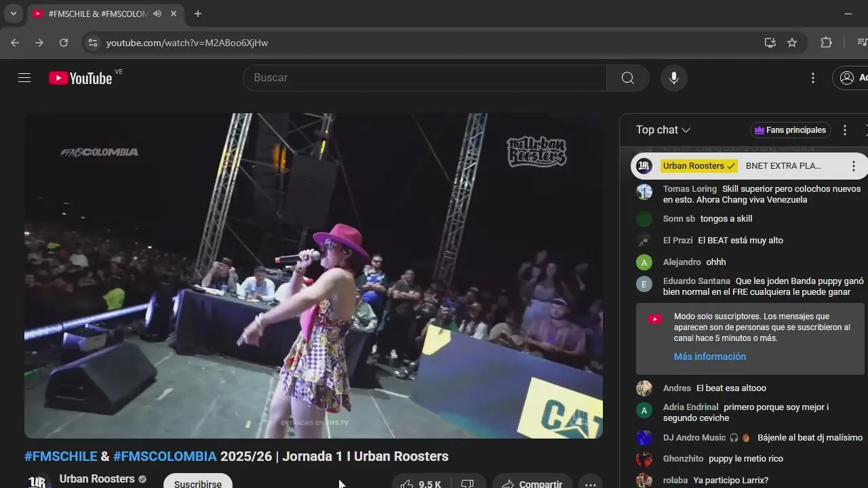The width and height of the screenshot is (868, 488).
Task: Start voice search with microphone icon
Action: (674, 78)
